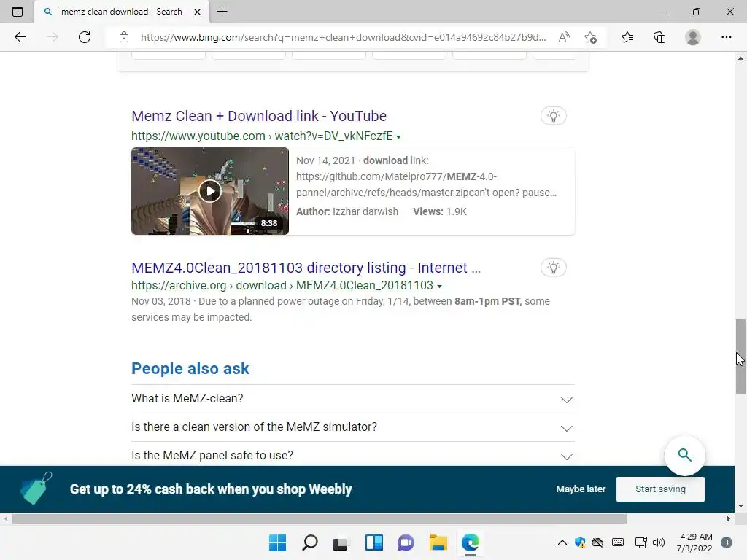The width and height of the screenshot is (747, 560).
Task: Expand "Is there a clean version" question
Action: point(353,427)
